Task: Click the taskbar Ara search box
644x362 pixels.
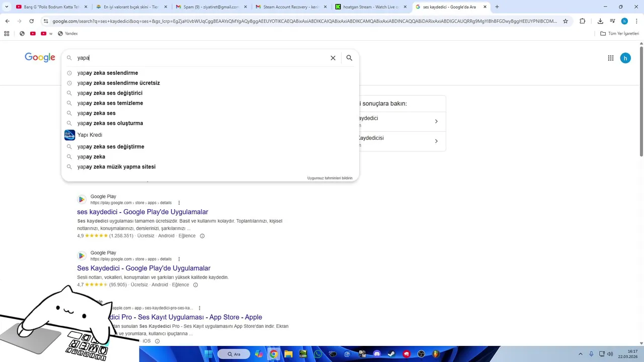Action: click(x=234, y=354)
